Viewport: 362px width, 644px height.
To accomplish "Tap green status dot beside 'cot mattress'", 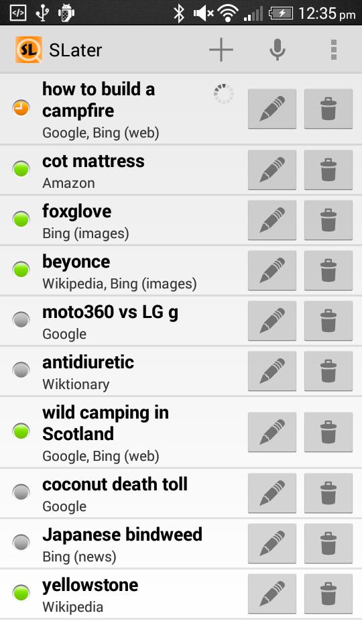I will point(21,169).
